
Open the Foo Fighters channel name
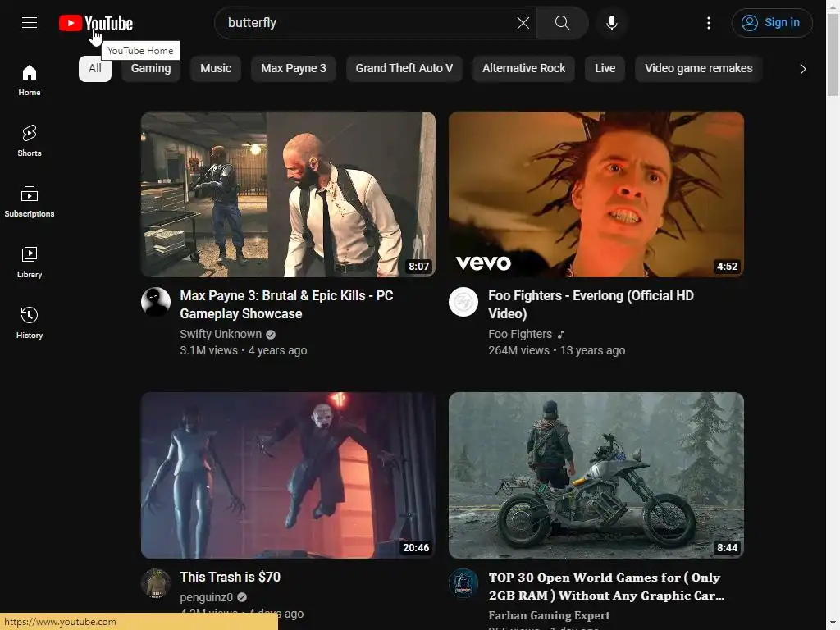click(x=519, y=334)
